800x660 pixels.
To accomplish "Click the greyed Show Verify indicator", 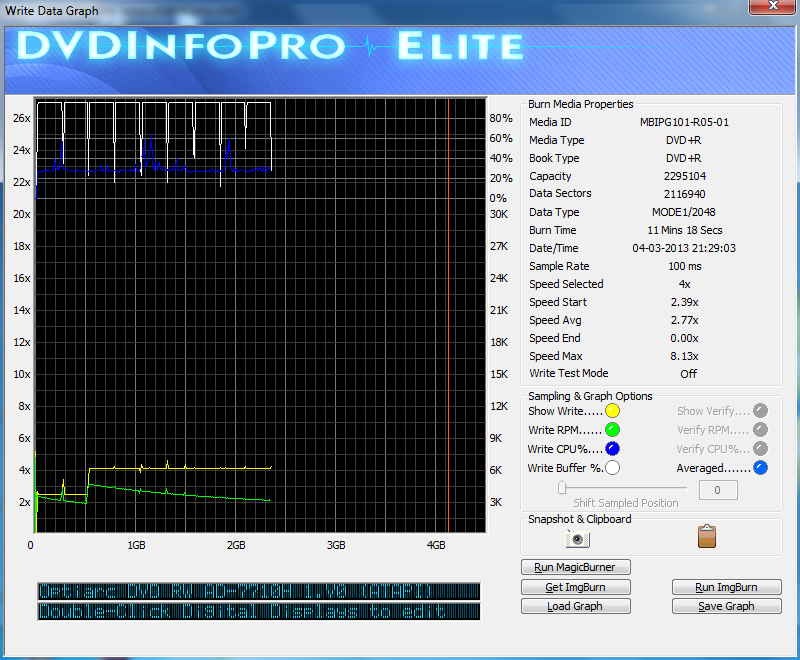I will (760, 411).
